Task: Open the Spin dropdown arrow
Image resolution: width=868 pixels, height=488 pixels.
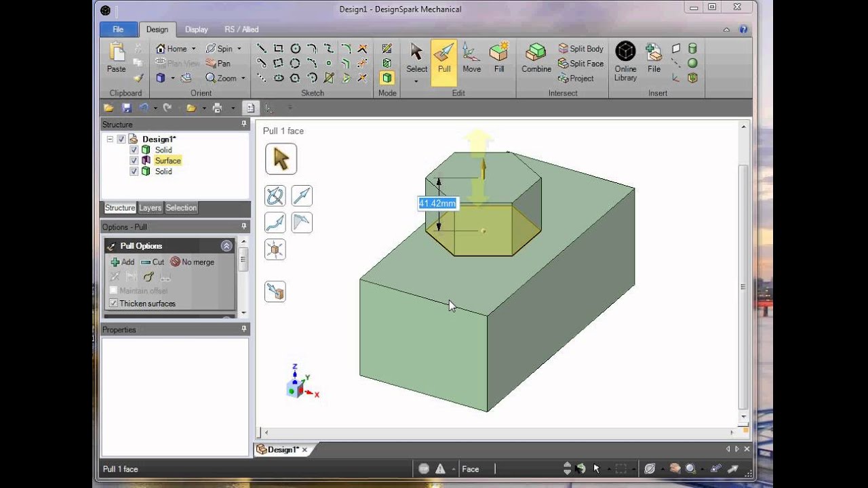Action: (x=239, y=49)
